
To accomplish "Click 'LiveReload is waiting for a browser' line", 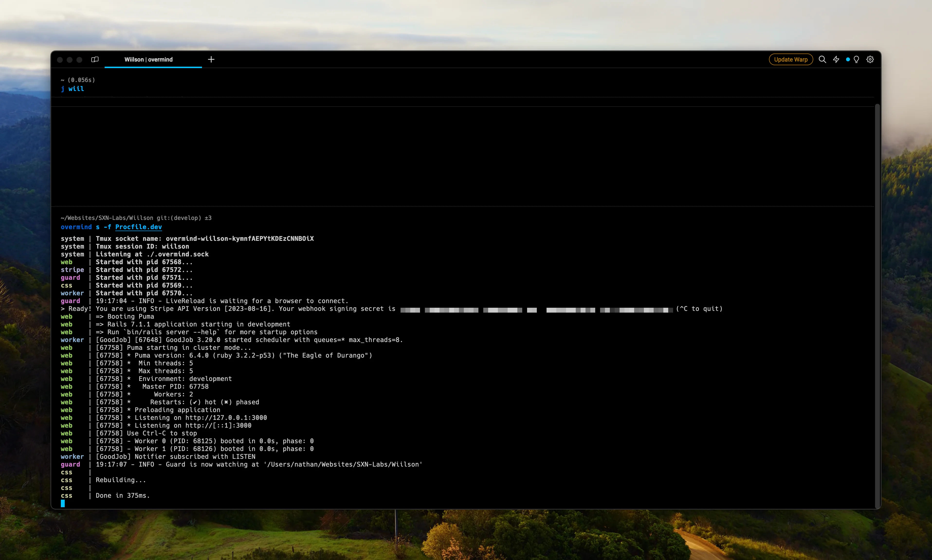I will pos(222,301).
